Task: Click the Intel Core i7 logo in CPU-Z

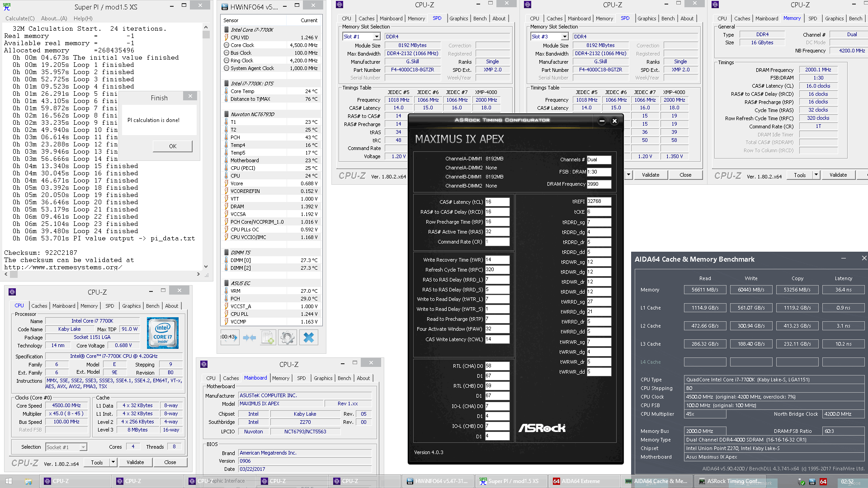Action: click(x=163, y=333)
